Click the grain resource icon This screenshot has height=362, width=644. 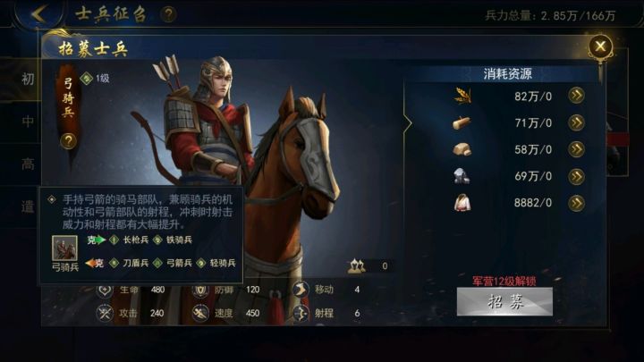coord(462,96)
